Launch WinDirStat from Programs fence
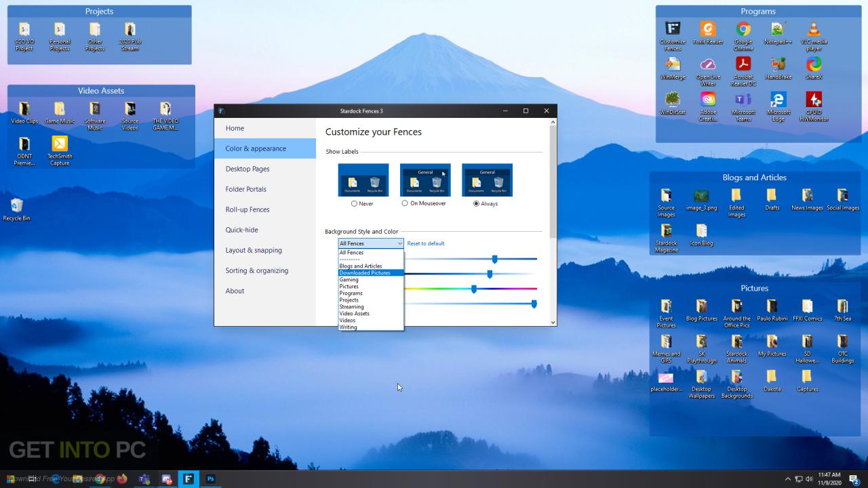Screen dimensions: 868x488 pyautogui.click(x=673, y=99)
